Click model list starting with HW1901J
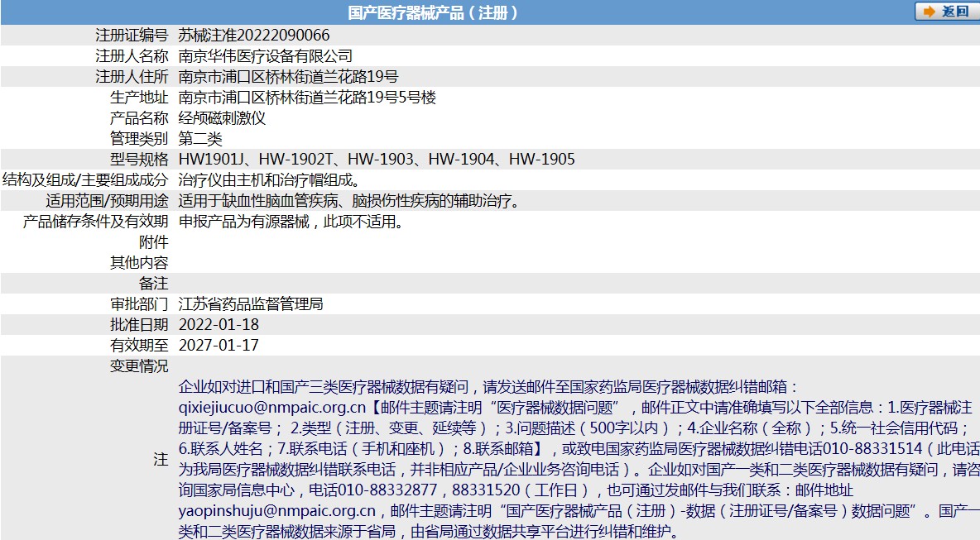Screen dimensions: 980x540 point(377,160)
